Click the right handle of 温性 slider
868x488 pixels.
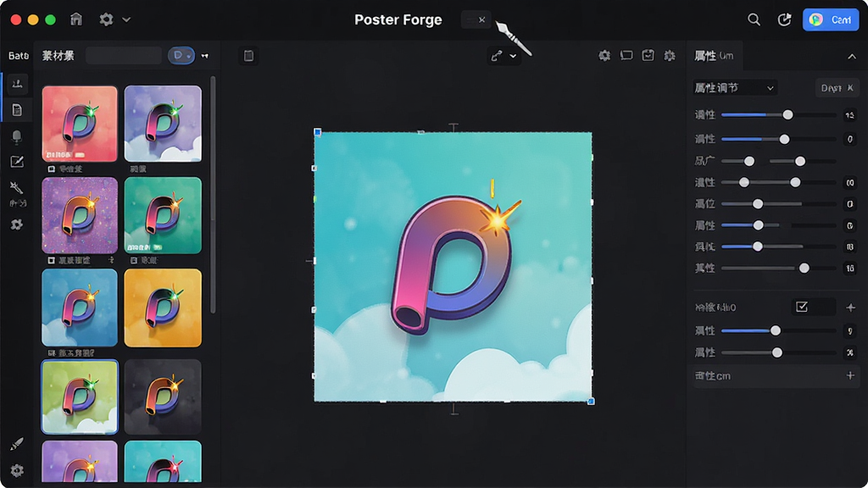point(795,183)
